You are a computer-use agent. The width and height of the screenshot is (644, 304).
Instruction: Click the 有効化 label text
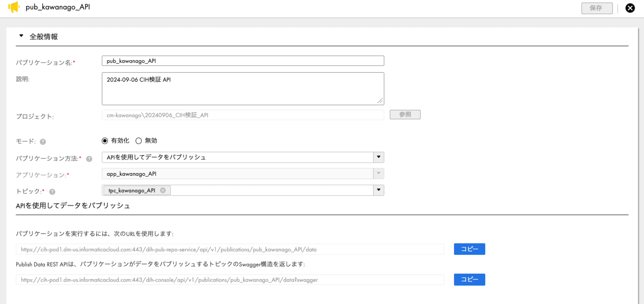point(120,141)
